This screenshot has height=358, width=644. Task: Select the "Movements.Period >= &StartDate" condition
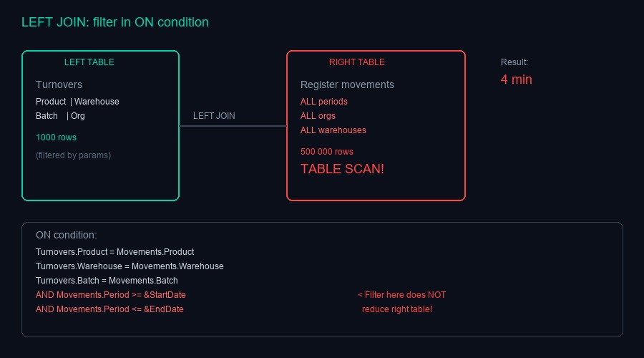click(x=111, y=295)
